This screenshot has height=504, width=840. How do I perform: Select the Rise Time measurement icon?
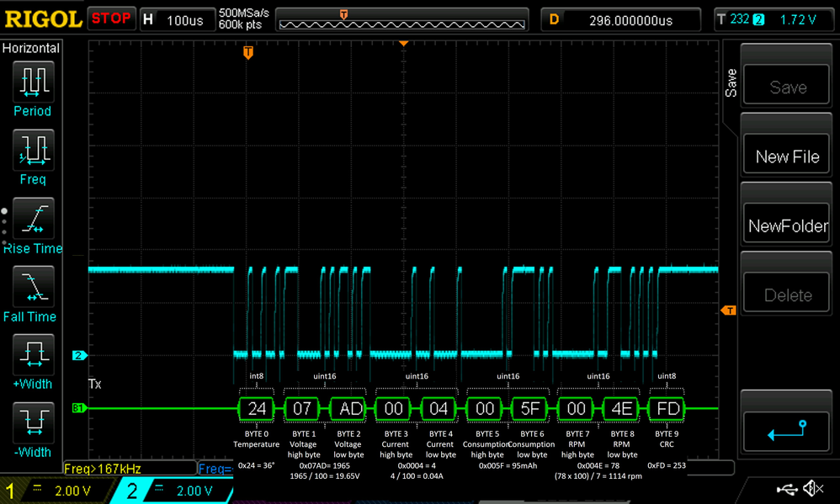tap(33, 218)
